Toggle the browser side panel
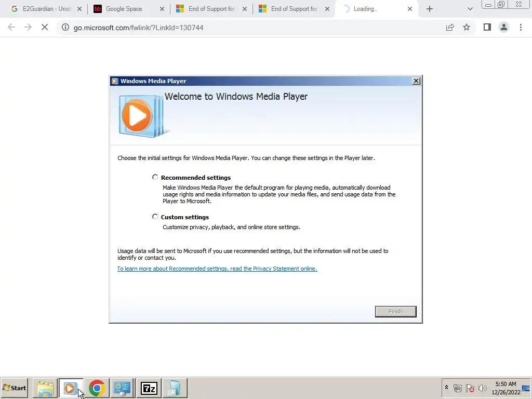 [487, 27]
